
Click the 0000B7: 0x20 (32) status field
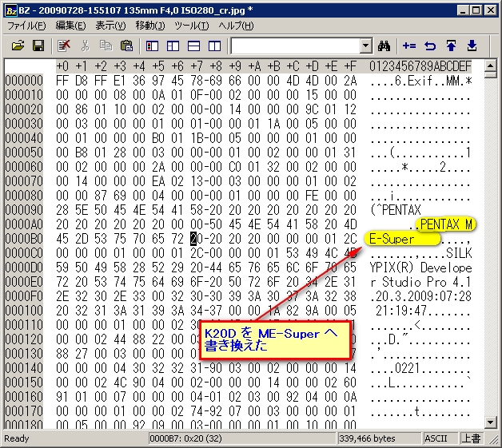coord(241,438)
